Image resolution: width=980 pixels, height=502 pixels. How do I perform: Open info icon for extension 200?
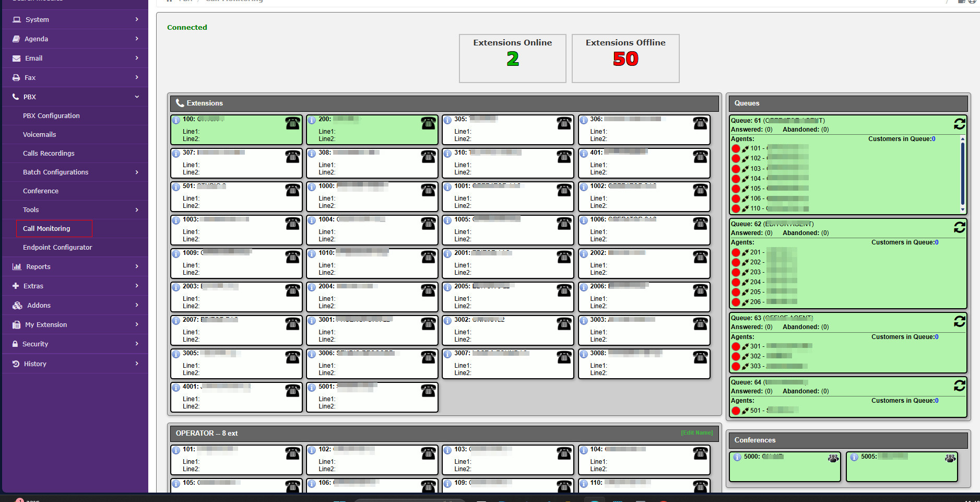pyautogui.click(x=312, y=120)
